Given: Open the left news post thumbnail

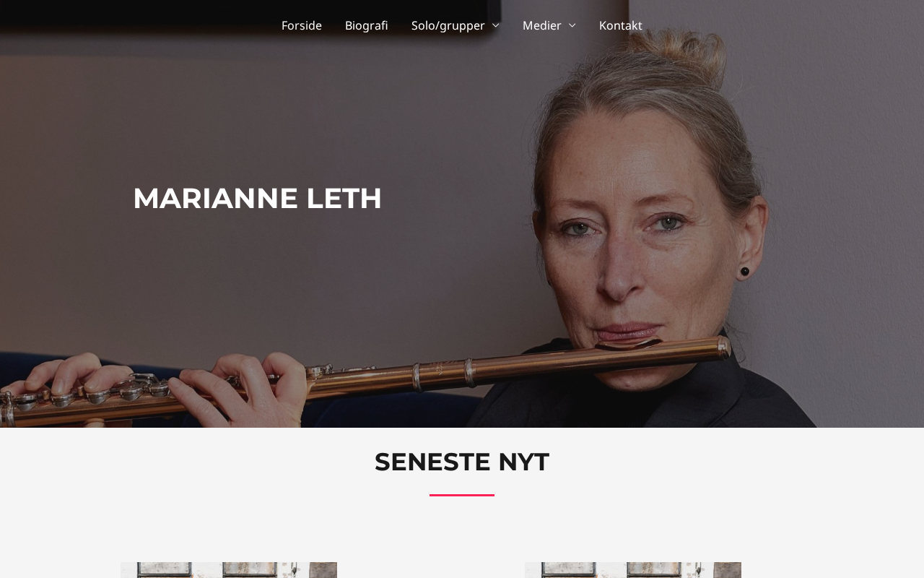Looking at the screenshot, I should tap(229, 570).
